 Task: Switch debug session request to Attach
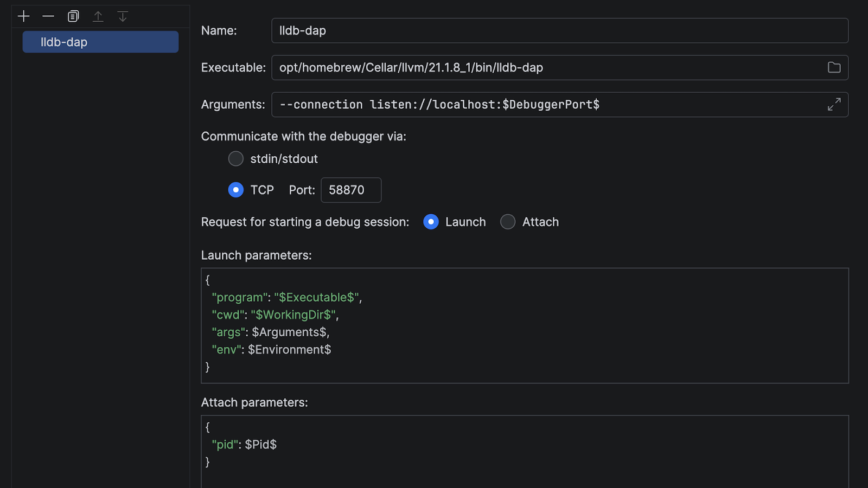[508, 222]
